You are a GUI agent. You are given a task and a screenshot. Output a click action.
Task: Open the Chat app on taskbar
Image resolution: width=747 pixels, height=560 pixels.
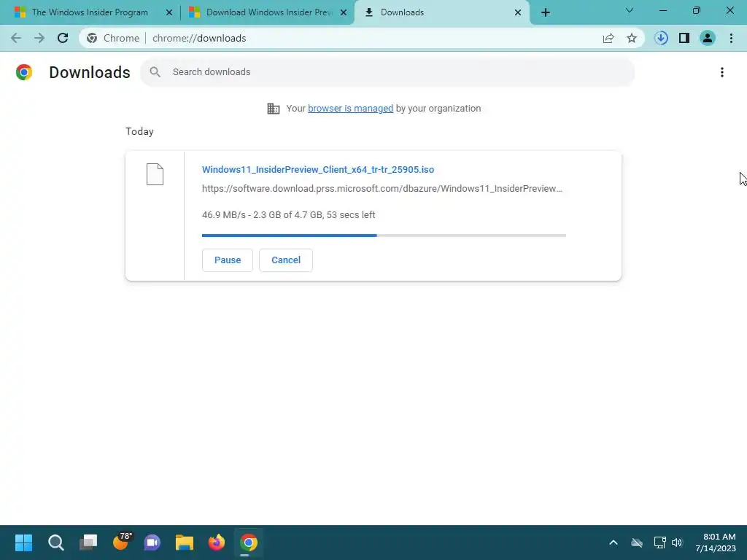(152, 542)
